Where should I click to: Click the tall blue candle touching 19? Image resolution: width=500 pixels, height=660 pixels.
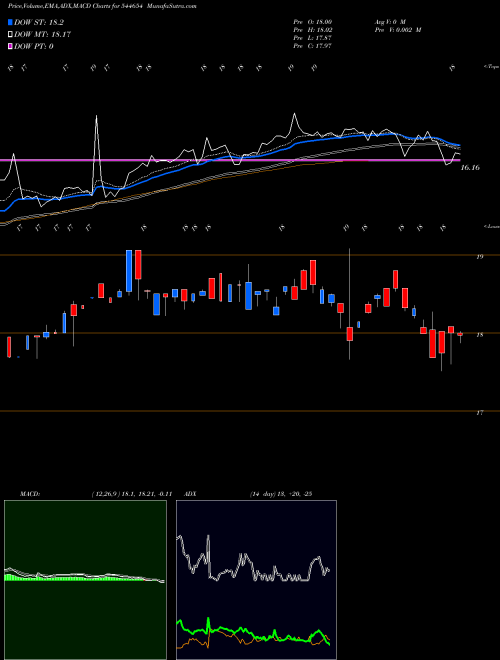point(129,271)
